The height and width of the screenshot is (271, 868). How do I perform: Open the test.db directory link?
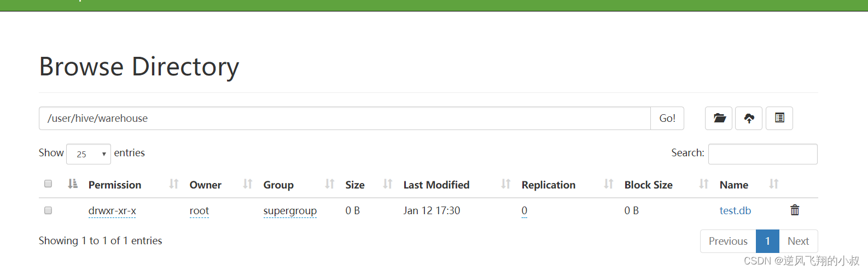point(735,210)
